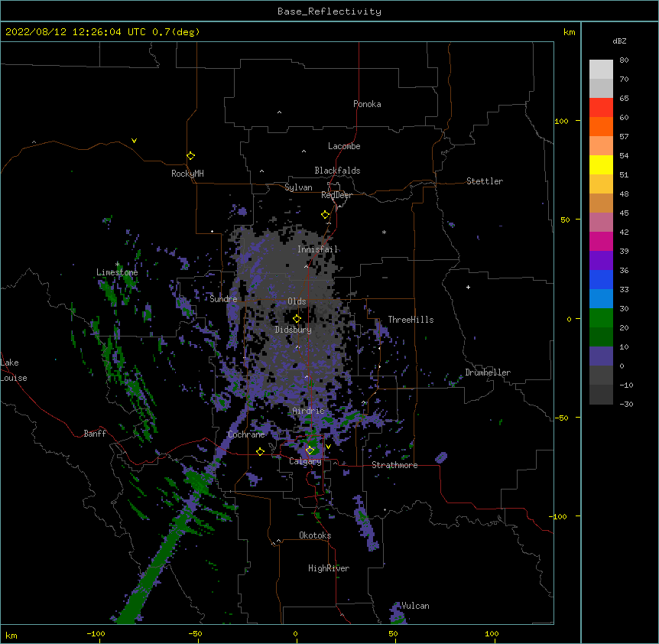The width and height of the screenshot is (659, 644).
Task: Click the HighRiver town label
Action: pos(329,568)
